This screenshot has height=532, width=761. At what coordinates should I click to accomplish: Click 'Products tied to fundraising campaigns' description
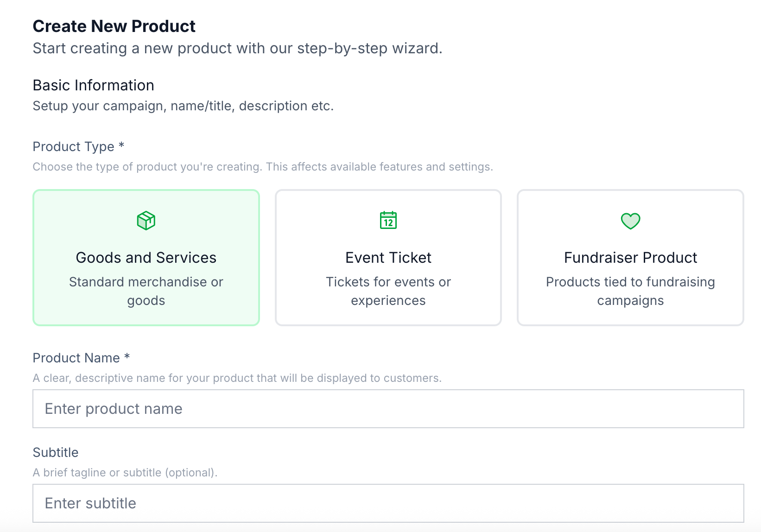coord(630,291)
